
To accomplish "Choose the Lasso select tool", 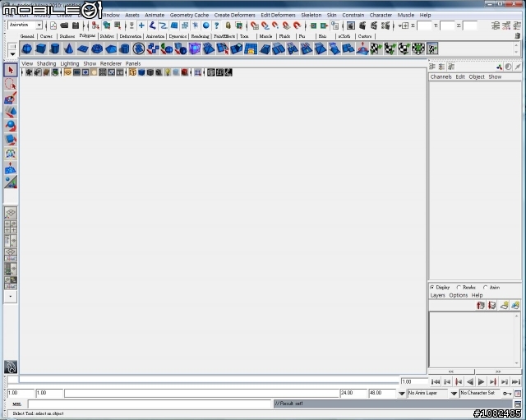I will 11,84.
